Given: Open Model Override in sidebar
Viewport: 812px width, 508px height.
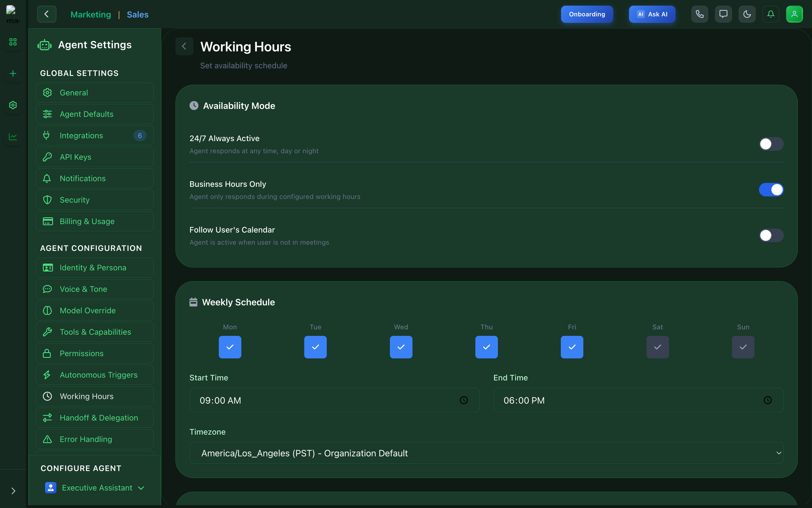Looking at the screenshot, I should [95, 310].
